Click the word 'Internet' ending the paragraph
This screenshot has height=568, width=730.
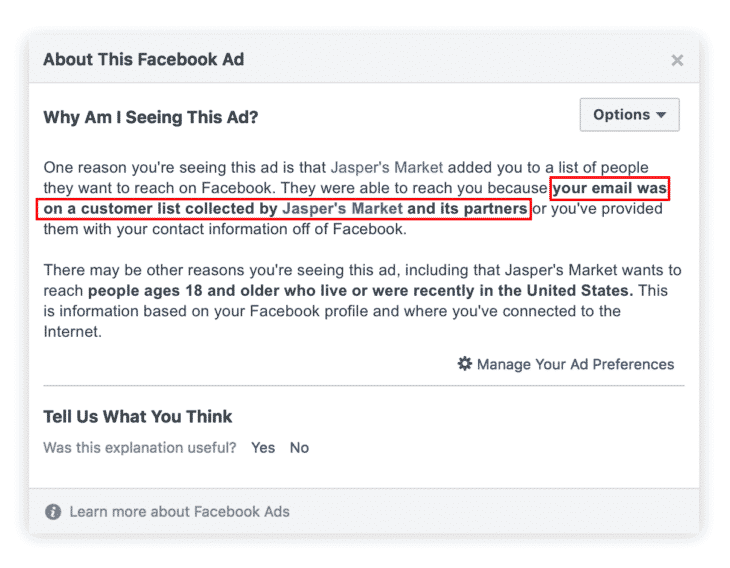(x=70, y=332)
